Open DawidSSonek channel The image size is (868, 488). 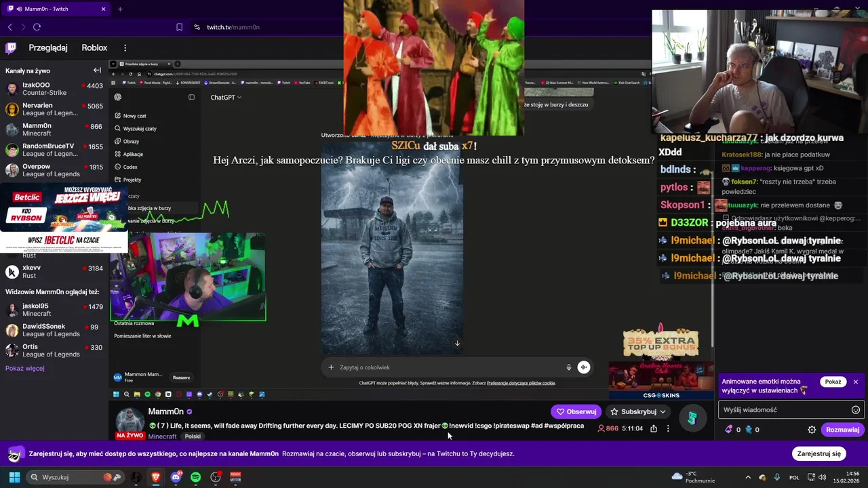pos(54,330)
